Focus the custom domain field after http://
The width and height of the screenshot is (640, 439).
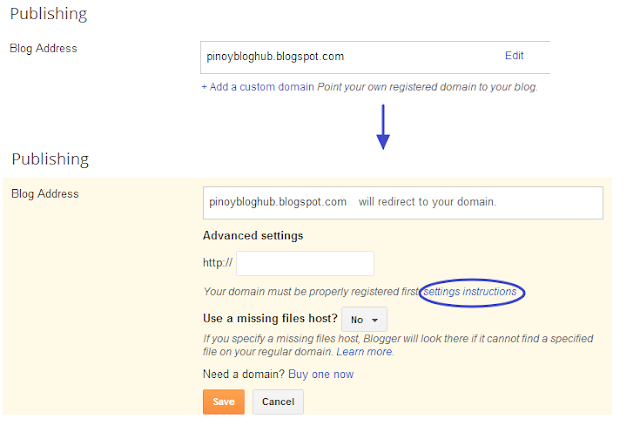click(305, 264)
